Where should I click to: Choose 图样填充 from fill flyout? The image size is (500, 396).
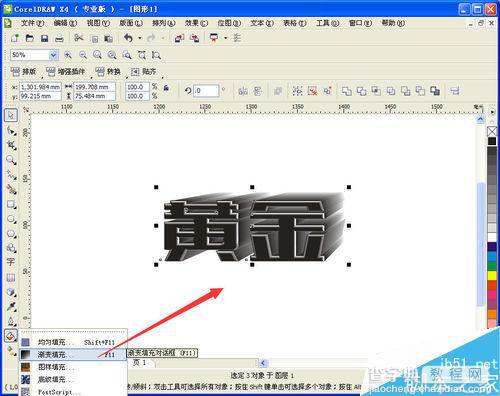73,367
